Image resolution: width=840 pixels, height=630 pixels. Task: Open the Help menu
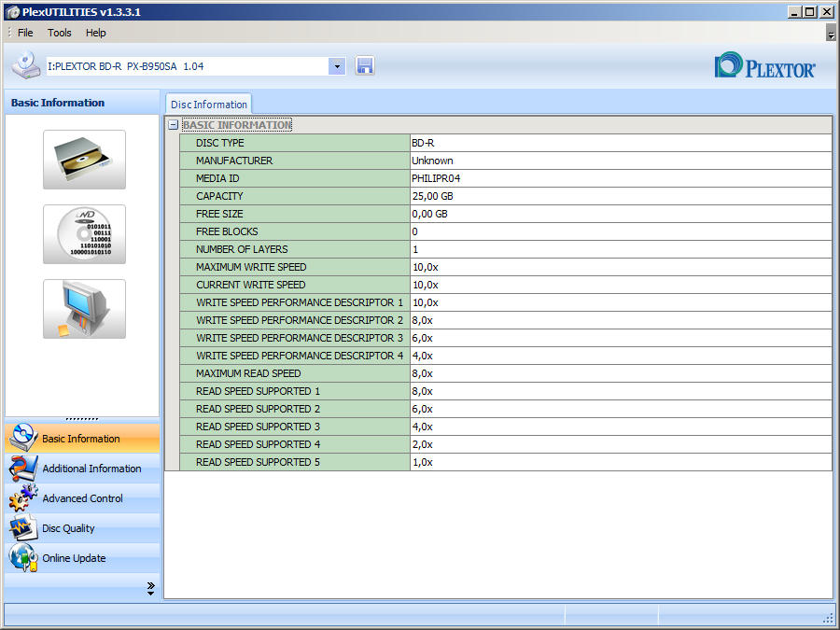tap(95, 33)
